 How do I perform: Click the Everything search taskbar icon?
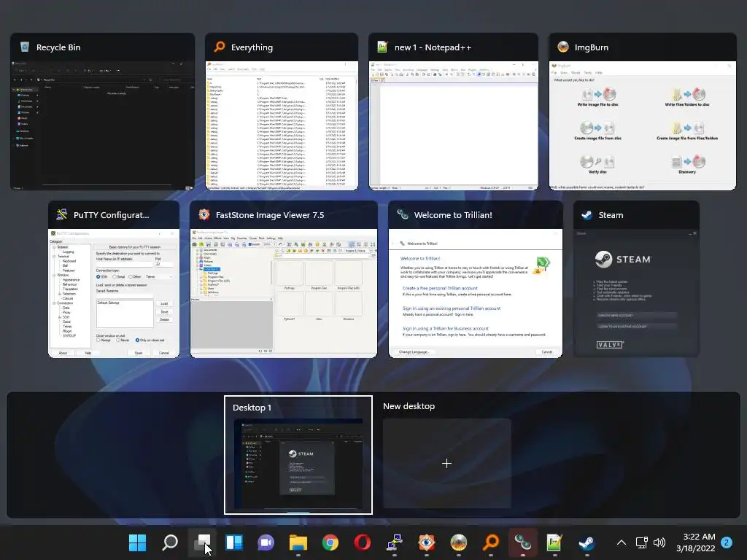pos(491,542)
